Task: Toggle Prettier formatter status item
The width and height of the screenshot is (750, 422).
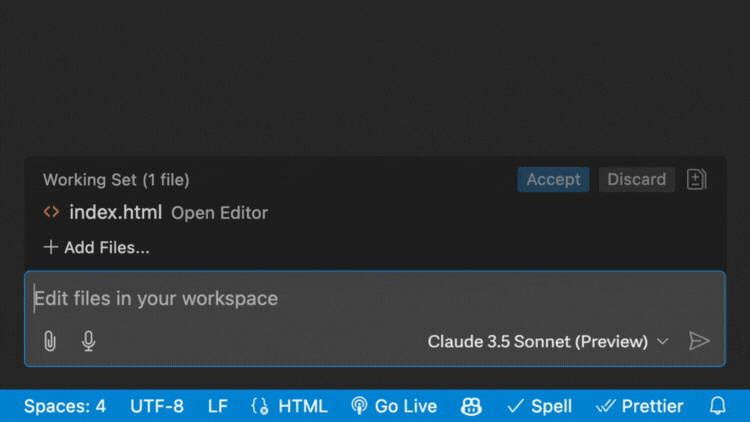Action: pos(640,406)
